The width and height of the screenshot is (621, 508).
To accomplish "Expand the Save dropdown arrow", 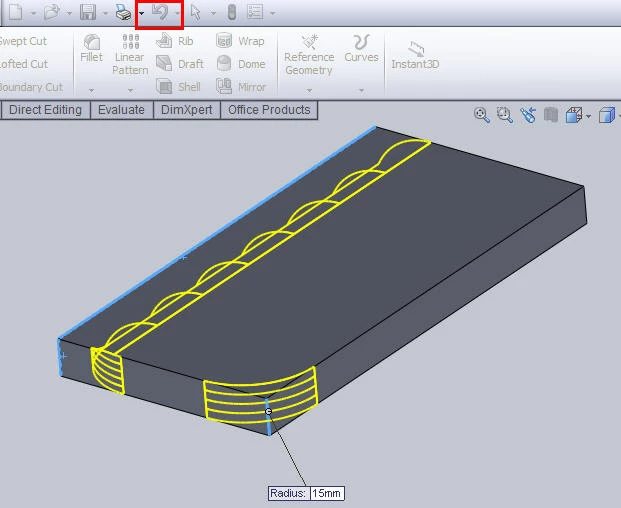I will click(x=105, y=13).
